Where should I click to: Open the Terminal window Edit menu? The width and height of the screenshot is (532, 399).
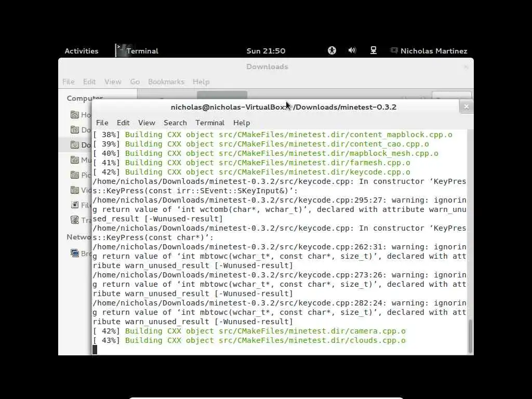(123, 123)
